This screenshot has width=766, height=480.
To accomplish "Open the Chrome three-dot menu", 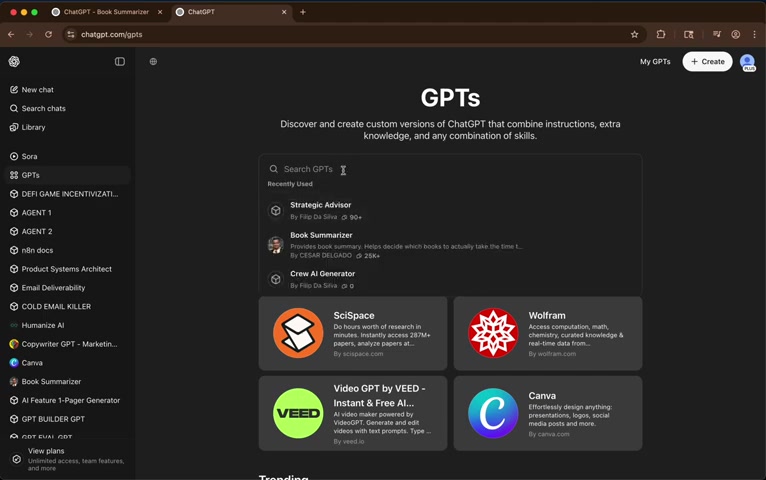I will [755, 34].
